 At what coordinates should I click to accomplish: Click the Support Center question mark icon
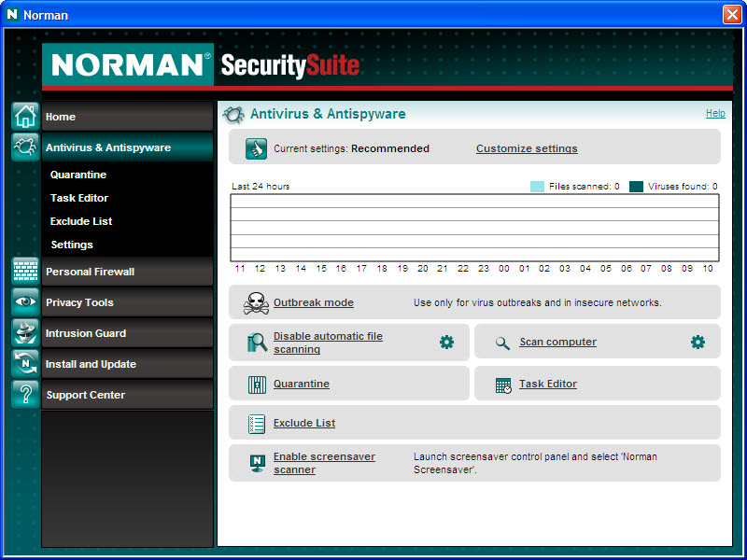[25, 395]
